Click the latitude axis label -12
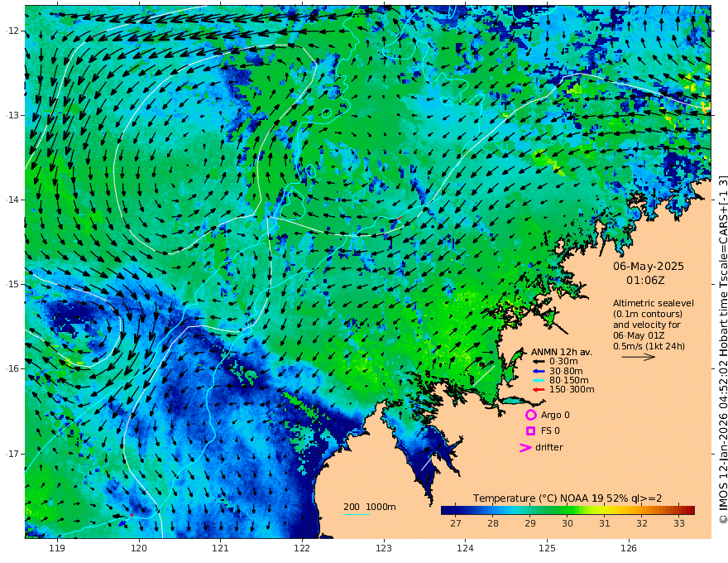This screenshot has width=728, height=563. [12, 31]
